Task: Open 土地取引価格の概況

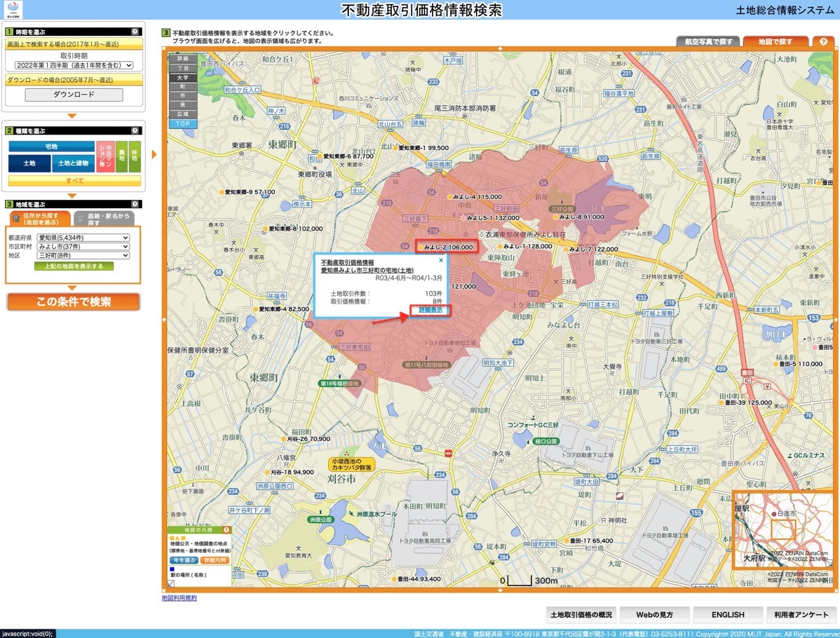Action: [581, 614]
